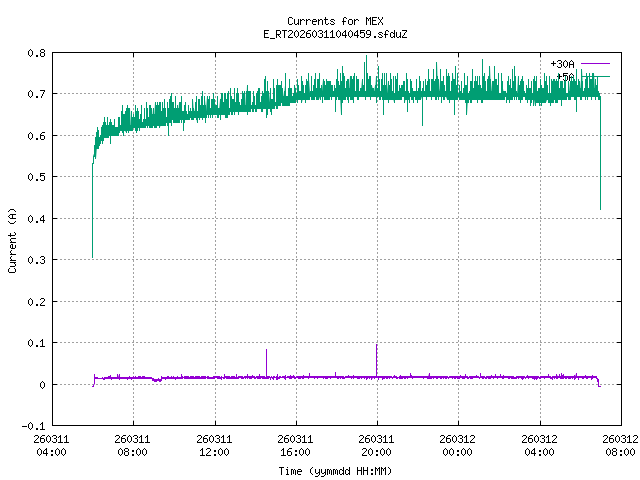Viewport: 640px width, 480px height.
Task: Click the +5A legend label
Action: 565,75
